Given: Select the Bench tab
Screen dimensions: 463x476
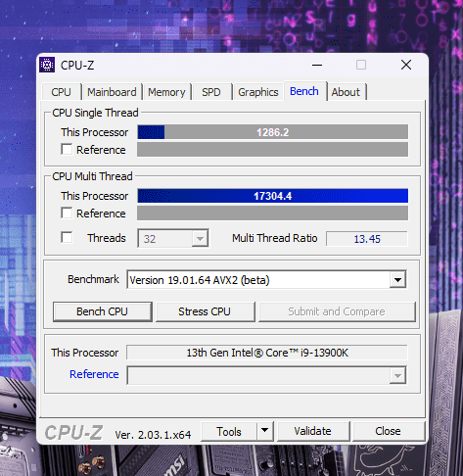Looking at the screenshot, I should [x=304, y=91].
